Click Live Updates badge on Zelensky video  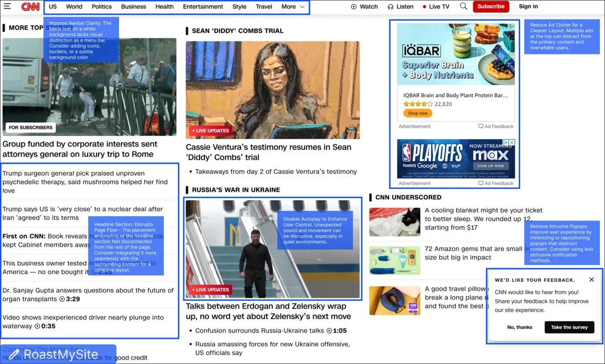(x=211, y=290)
